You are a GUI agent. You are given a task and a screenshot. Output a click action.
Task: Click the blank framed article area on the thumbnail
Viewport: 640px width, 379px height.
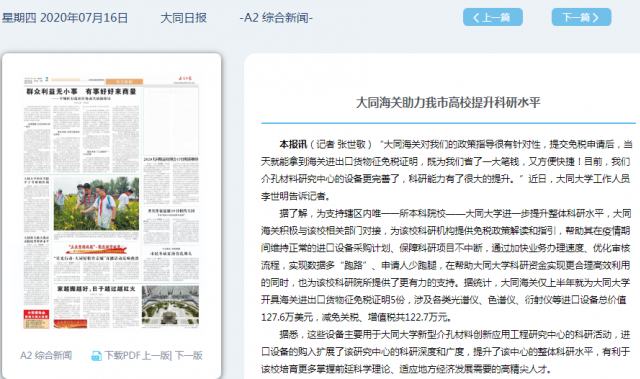pyautogui.click(x=171, y=120)
